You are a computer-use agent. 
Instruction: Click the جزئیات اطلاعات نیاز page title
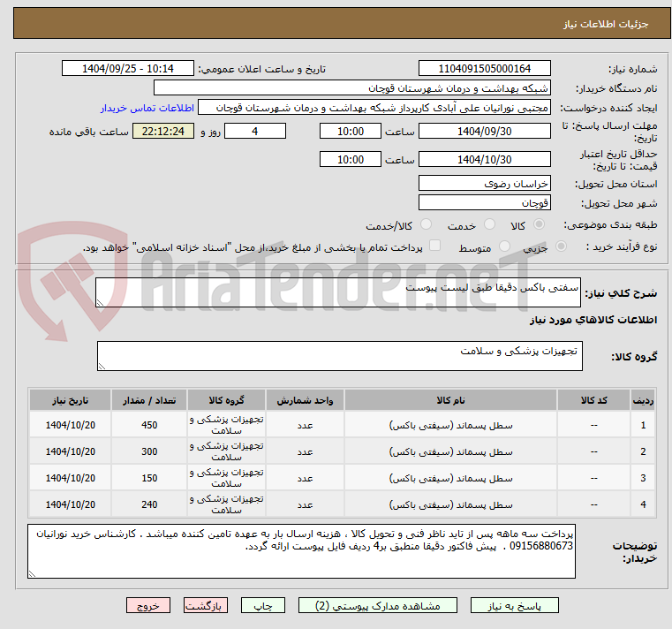pyautogui.click(x=605, y=24)
